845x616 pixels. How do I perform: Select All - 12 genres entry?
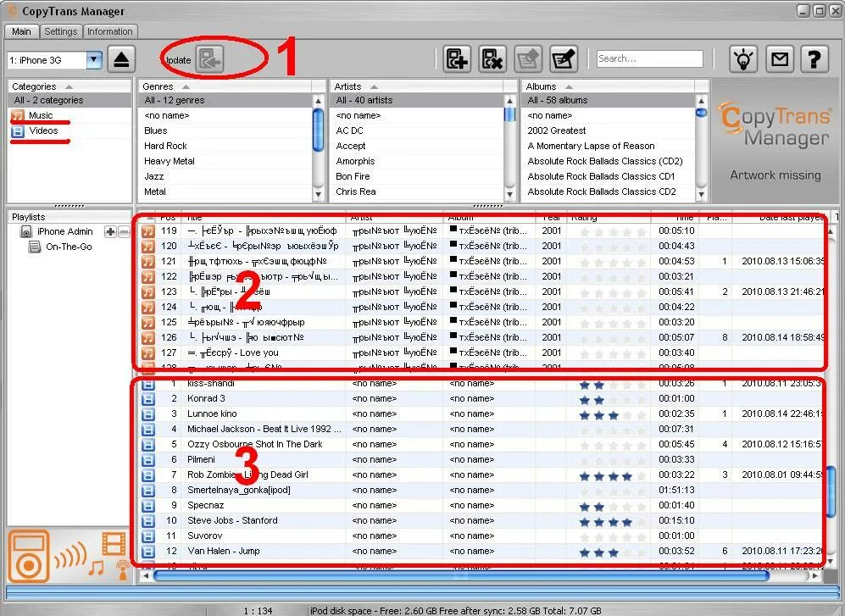tap(225, 100)
